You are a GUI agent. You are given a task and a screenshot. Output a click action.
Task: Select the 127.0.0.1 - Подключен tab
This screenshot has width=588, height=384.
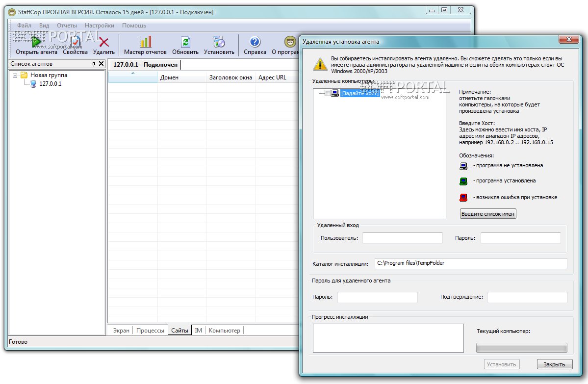(145, 65)
